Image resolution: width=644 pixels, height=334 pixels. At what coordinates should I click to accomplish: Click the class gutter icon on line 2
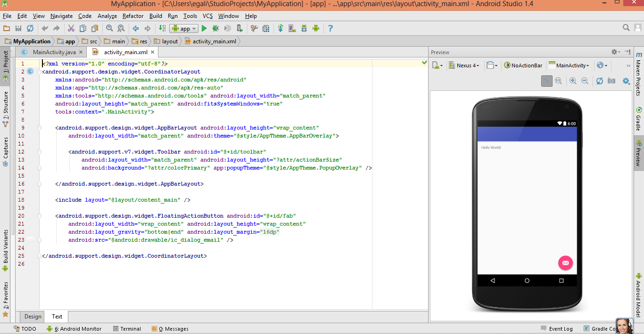[30, 72]
